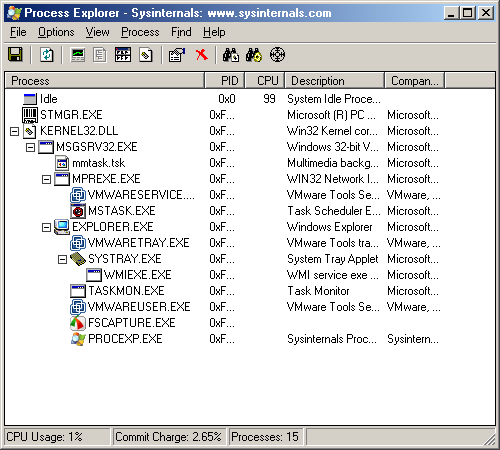Select the PROCEXP.EXE process row
This screenshot has width=500, height=450.
(x=250, y=339)
